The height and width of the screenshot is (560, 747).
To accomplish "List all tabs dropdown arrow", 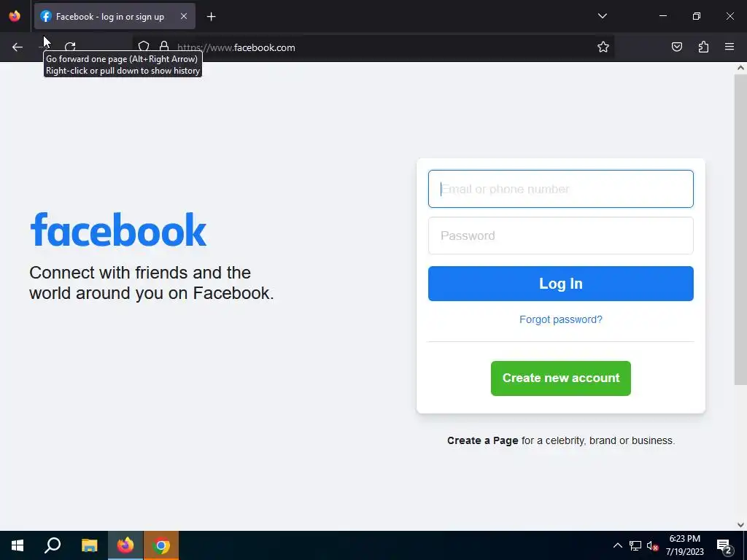I will (602, 16).
